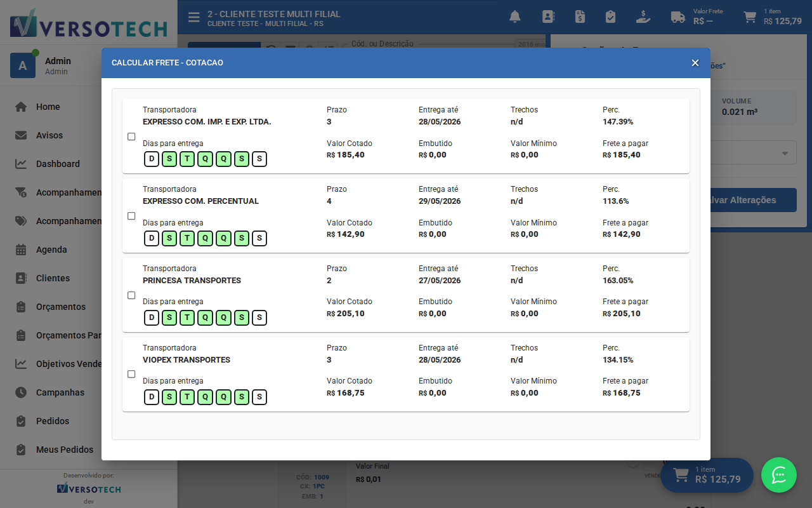The width and height of the screenshot is (812, 508).
Task: Check the PRINCESA TRANSPORTES carrier checkbox
Action: [131, 295]
